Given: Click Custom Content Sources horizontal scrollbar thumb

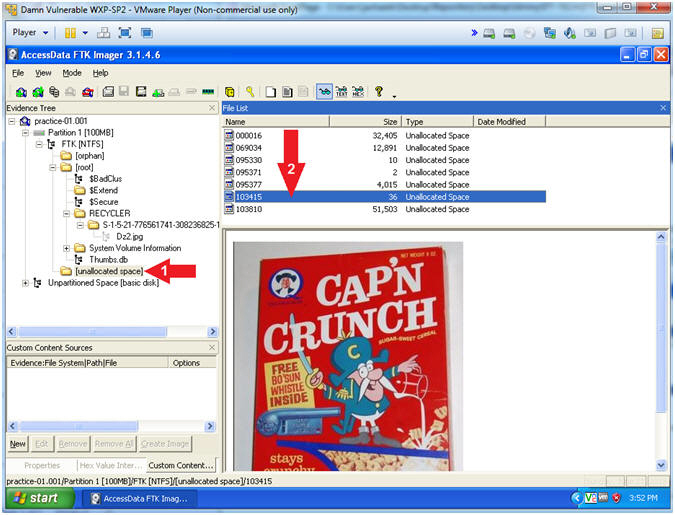Looking at the screenshot, I should click(x=78, y=426).
